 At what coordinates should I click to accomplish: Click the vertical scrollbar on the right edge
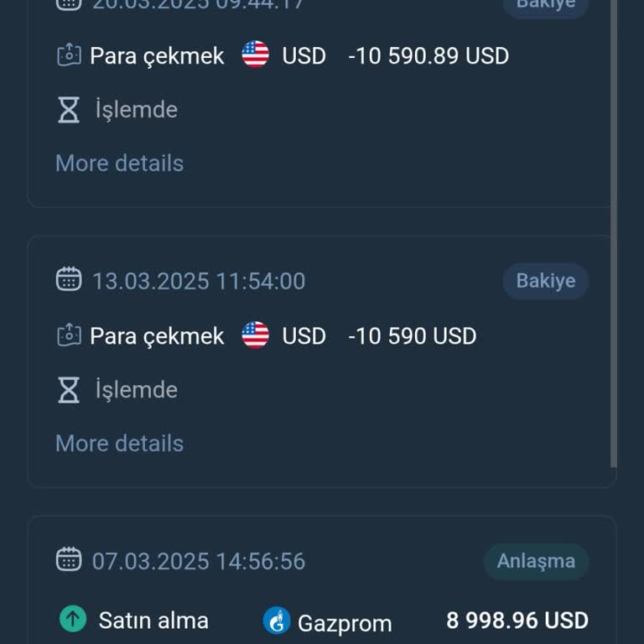[614, 235]
